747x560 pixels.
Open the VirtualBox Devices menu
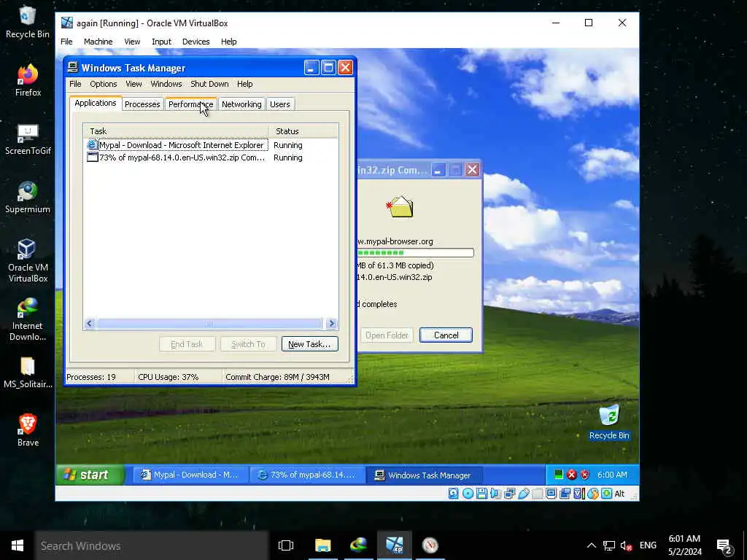click(x=196, y=42)
